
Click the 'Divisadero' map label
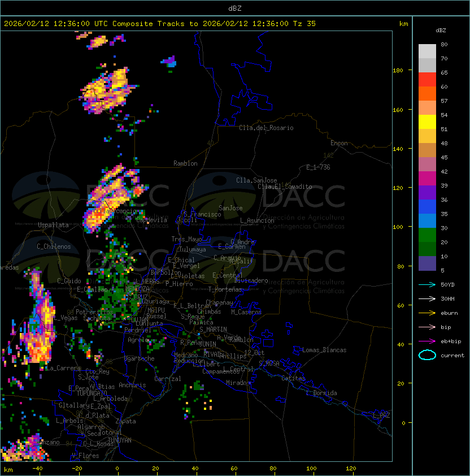(x=251, y=280)
